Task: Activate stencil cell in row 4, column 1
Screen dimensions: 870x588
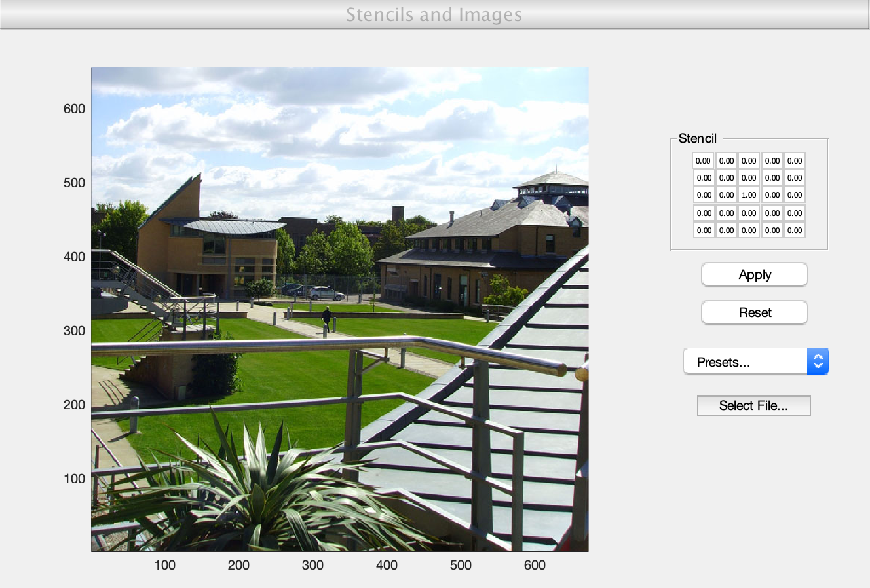Action: 704,213
